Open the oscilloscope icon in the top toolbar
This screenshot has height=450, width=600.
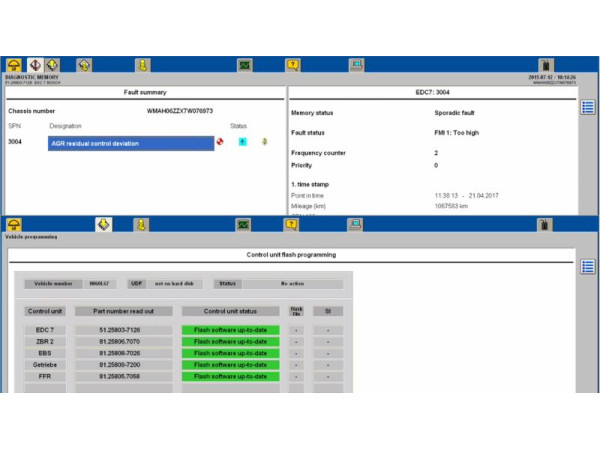point(244,65)
